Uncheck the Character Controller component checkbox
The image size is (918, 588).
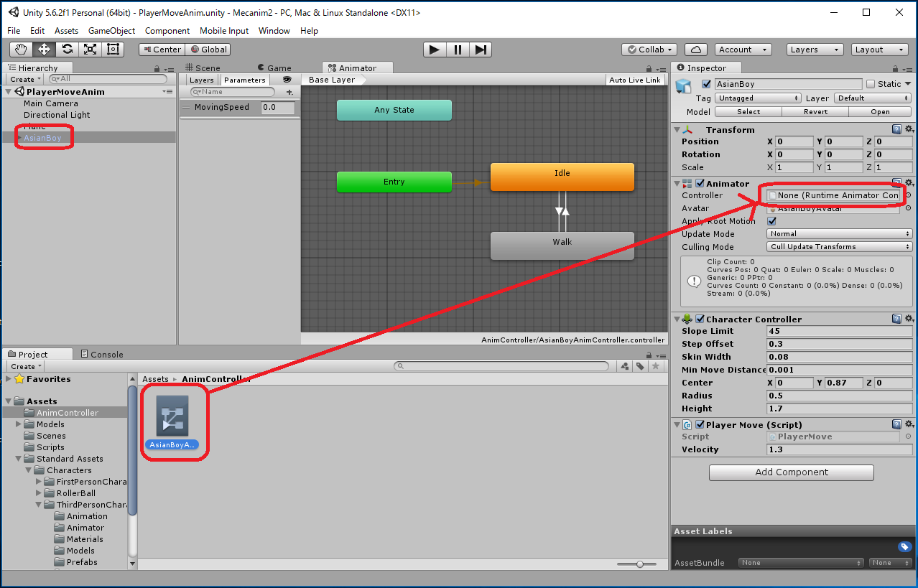click(700, 319)
